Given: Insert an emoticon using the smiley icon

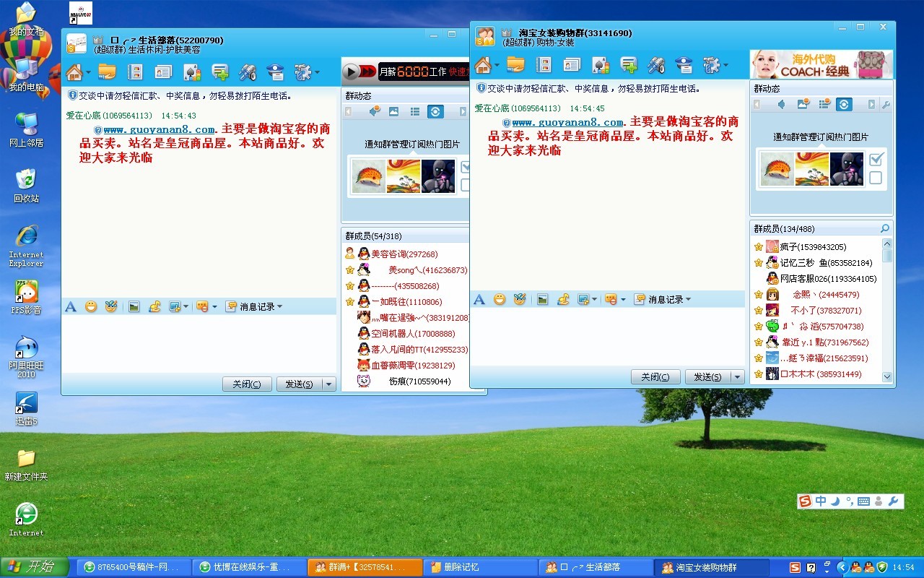Looking at the screenshot, I should pyautogui.click(x=499, y=298).
